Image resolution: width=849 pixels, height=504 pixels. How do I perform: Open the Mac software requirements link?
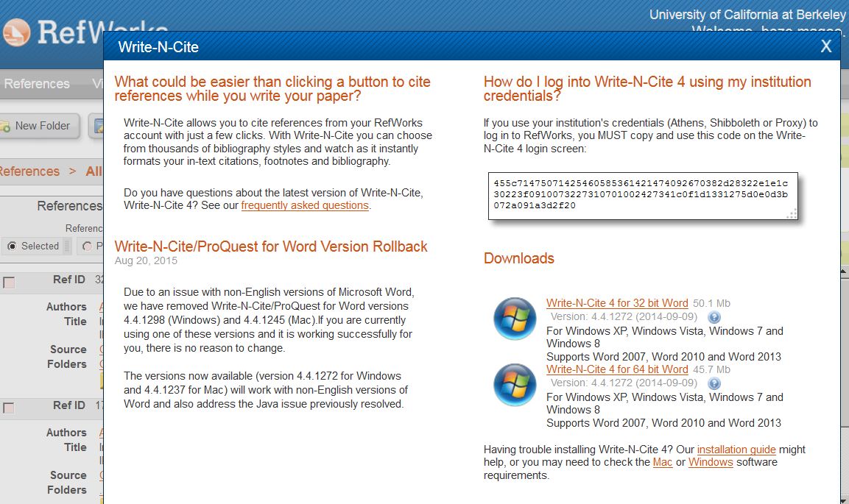tap(662, 462)
